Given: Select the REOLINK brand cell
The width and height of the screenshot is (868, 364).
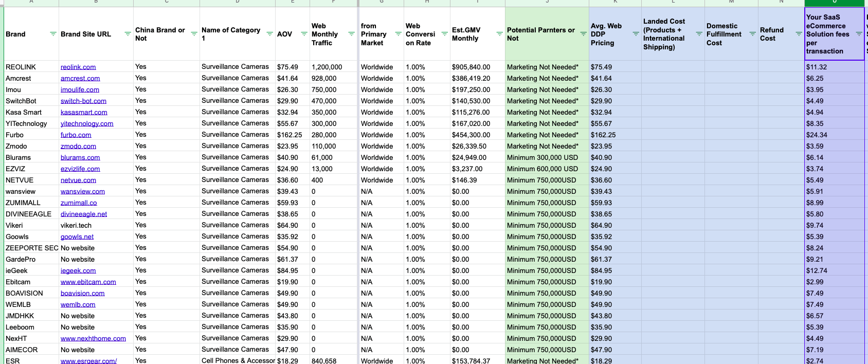Looking at the screenshot, I should [31, 67].
